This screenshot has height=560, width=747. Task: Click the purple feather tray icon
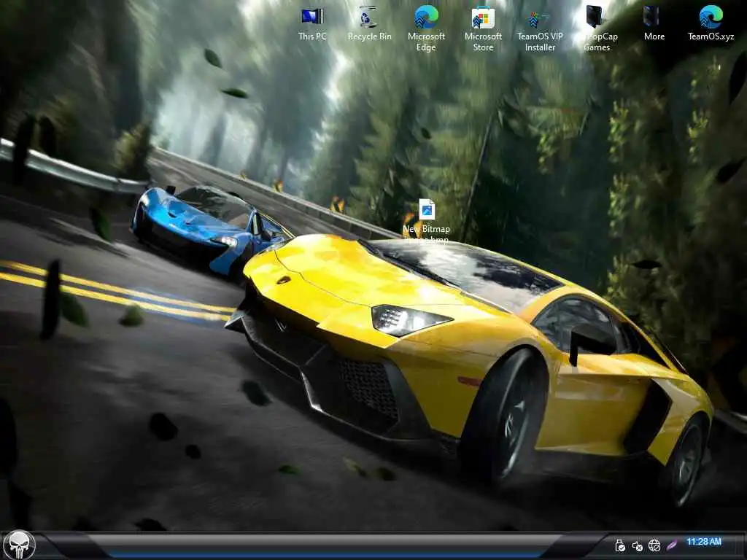(672, 545)
